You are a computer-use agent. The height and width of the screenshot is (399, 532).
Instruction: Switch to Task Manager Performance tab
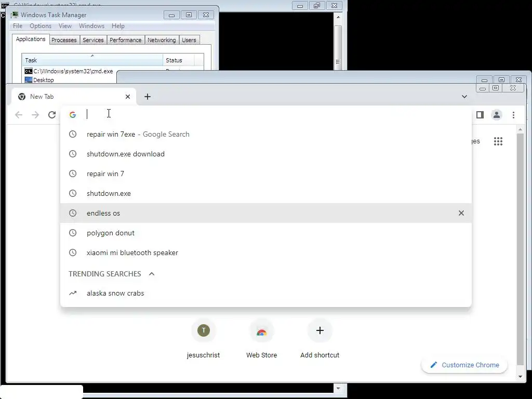125,40
